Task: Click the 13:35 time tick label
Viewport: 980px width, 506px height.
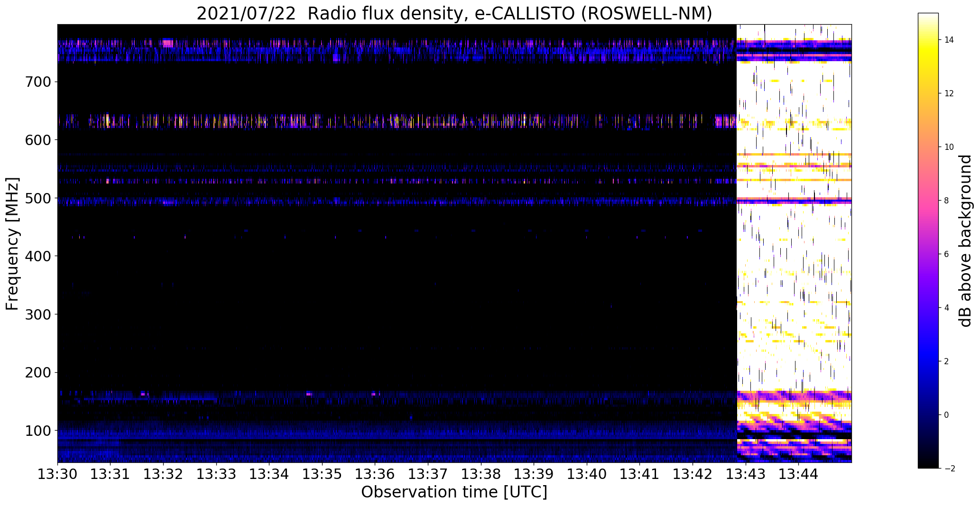Action: click(322, 474)
